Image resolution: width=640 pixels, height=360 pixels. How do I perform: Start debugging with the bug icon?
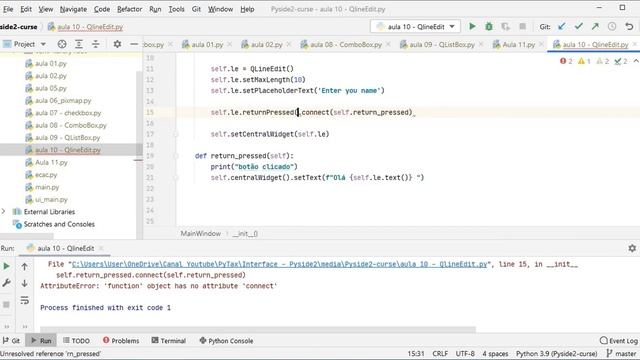489,27
